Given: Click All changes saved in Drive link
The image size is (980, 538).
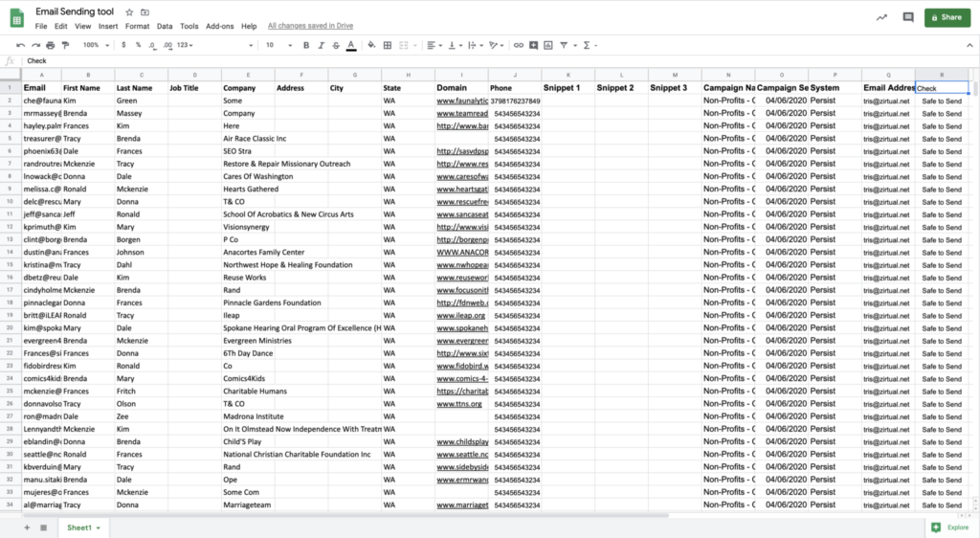Looking at the screenshot, I should pyautogui.click(x=311, y=26).
